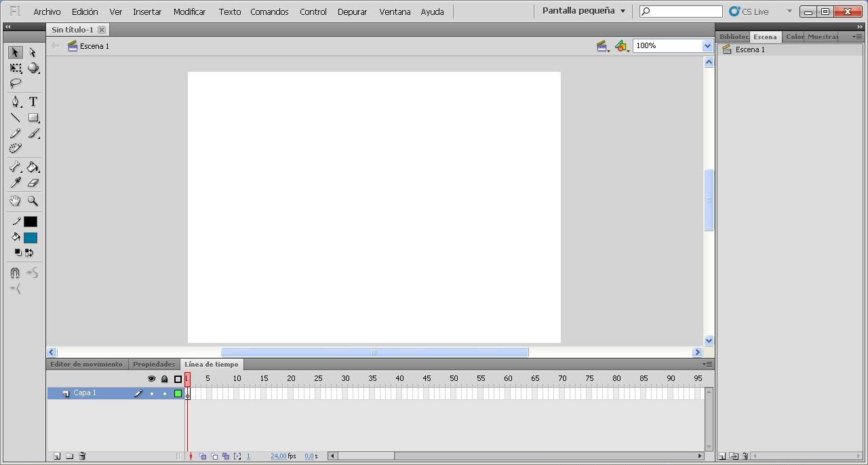The height and width of the screenshot is (465, 868).
Task: Open the Pantalla pequeña workspace switcher
Action: click(582, 11)
